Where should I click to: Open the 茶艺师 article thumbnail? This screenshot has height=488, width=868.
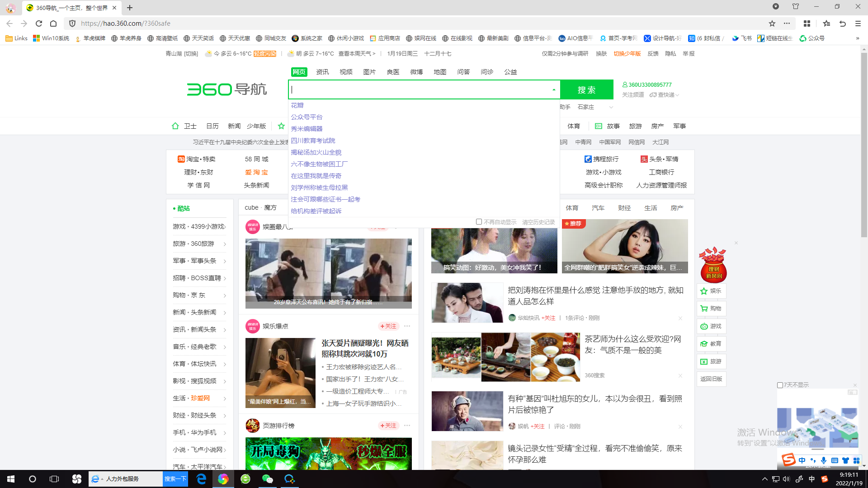(x=505, y=357)
